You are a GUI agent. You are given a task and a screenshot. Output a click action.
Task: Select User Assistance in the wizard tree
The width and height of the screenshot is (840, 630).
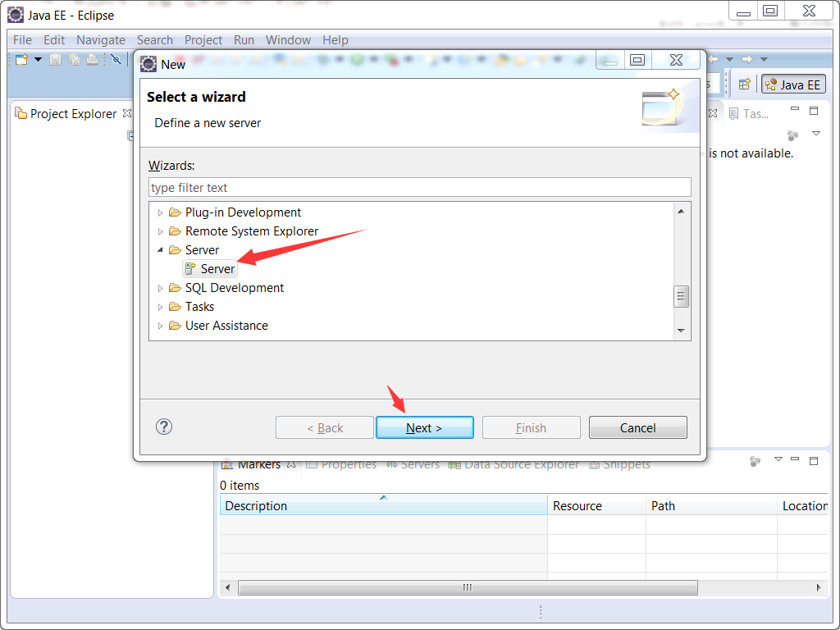coord(226,325)
